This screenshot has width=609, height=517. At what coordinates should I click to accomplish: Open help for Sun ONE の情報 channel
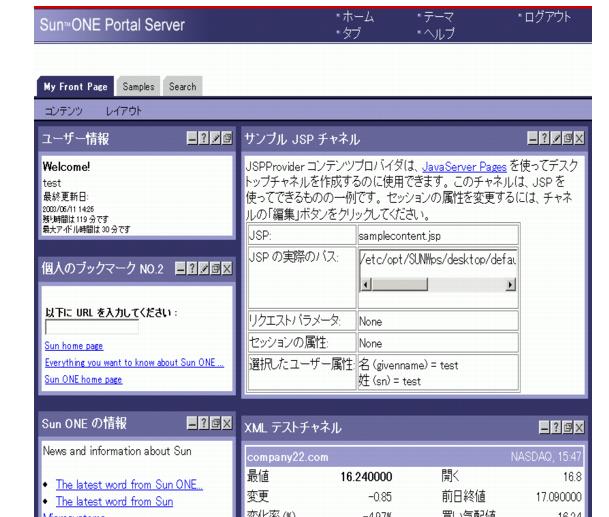click(x=204, y=423)
